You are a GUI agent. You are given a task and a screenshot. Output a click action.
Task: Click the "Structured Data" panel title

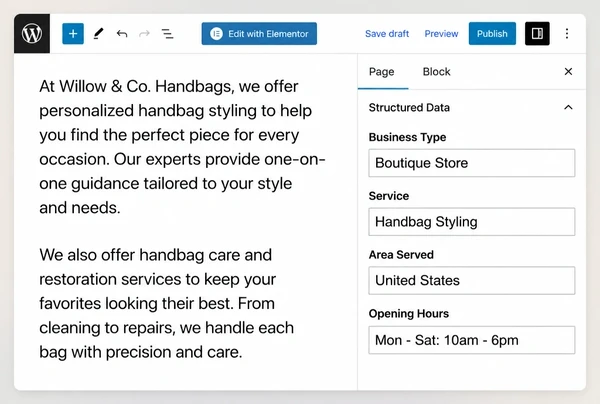[409, 108]
